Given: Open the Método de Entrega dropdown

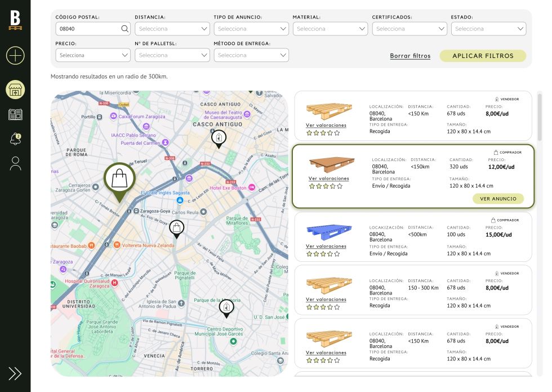Looking at the screenshot, I should (x=251, y=55).
